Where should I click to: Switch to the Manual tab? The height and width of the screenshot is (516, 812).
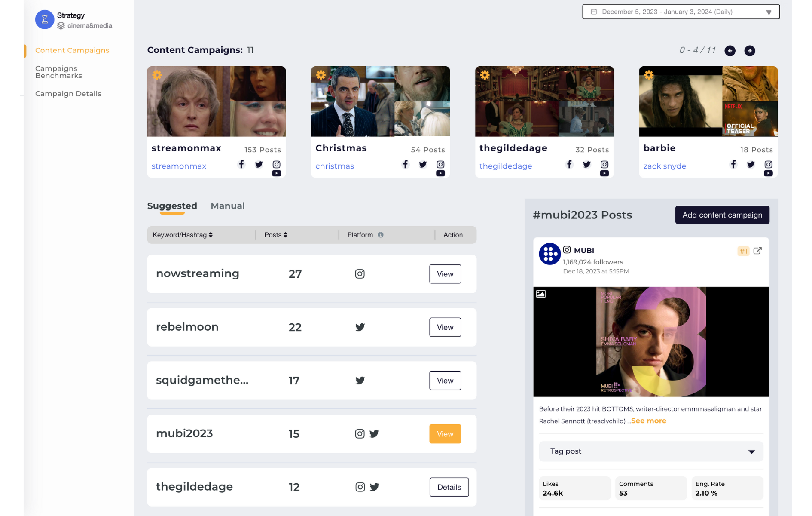[x=228, y=206]
